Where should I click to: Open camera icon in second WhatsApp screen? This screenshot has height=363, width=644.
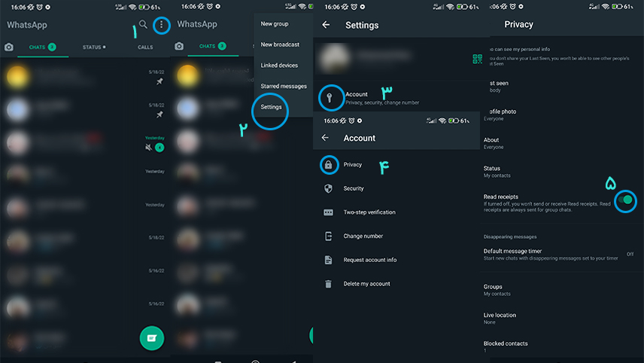pyautogui.click(x=179, y=46)
